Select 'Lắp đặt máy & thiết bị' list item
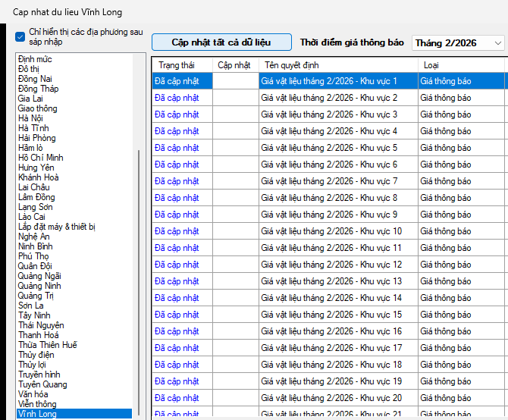The image size is (508, 420). 57,227
